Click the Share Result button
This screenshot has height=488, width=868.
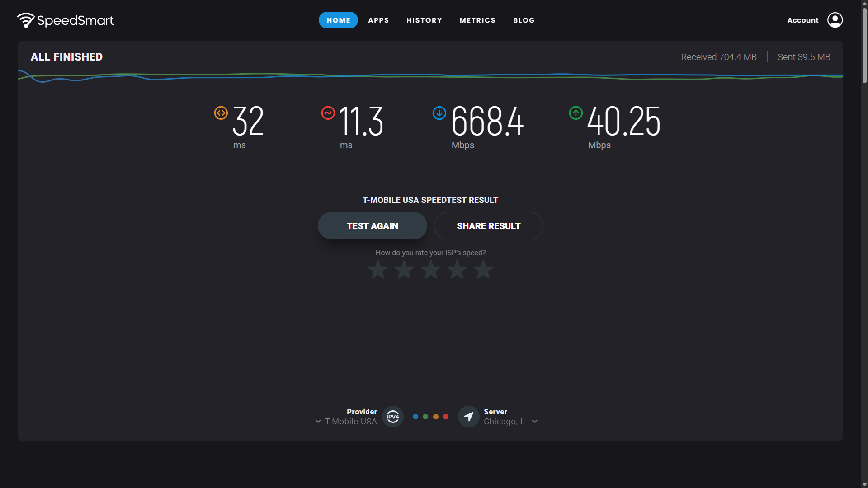tap(488, 226)
